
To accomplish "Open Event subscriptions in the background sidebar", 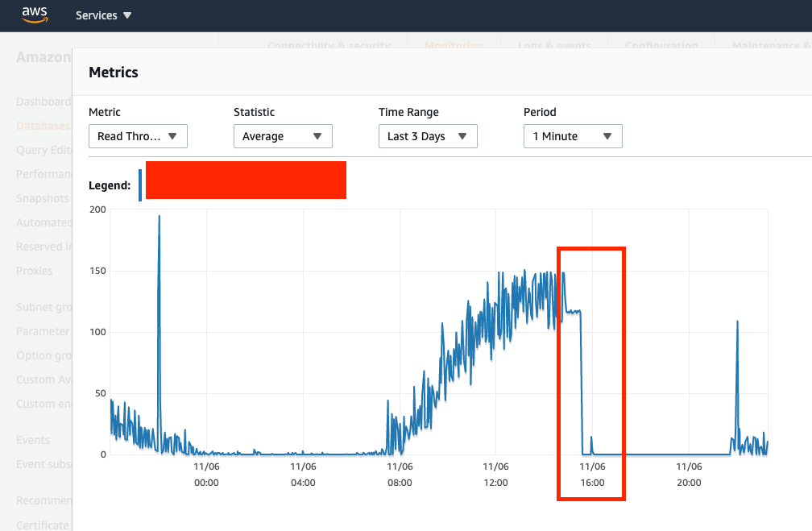I will coord(43,465).
